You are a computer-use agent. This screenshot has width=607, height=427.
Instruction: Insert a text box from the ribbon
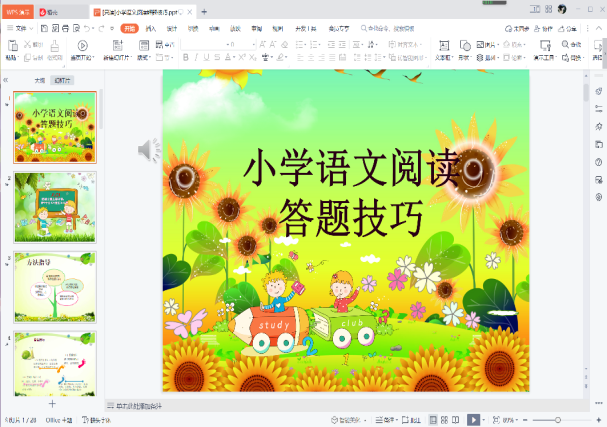point(444,46)
